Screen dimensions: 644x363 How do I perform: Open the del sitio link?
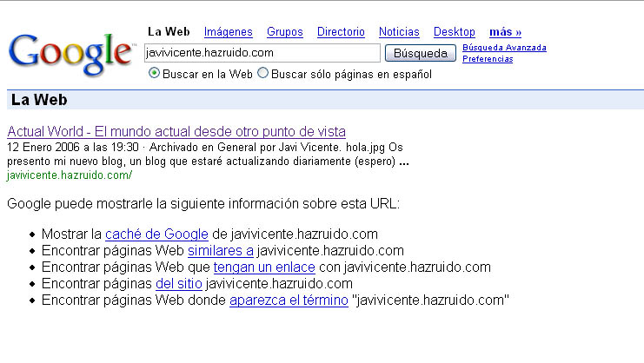click(179, 284)
